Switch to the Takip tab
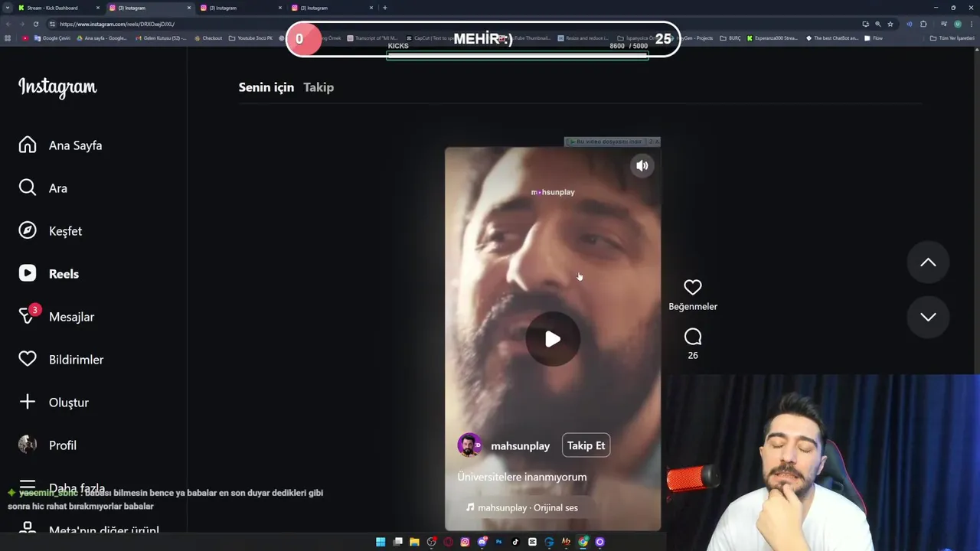 tap(318, 87)
